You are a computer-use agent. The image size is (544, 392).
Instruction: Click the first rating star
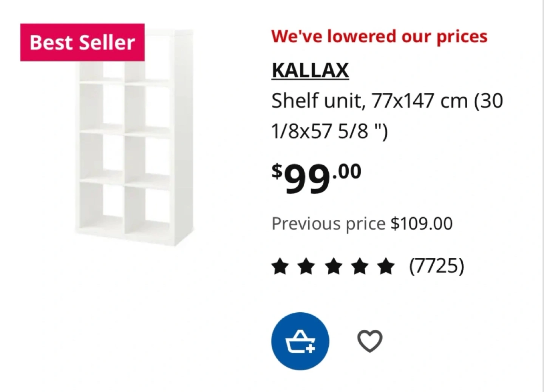[280, 266]
